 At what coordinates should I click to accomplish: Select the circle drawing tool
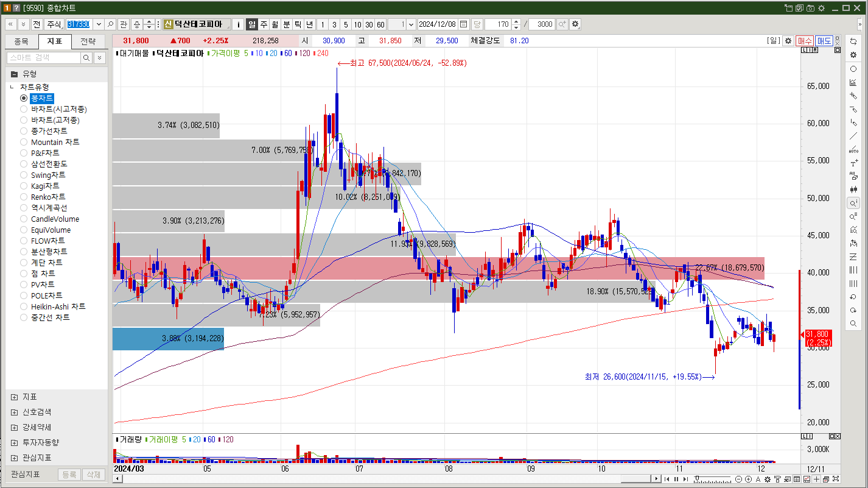853,69
